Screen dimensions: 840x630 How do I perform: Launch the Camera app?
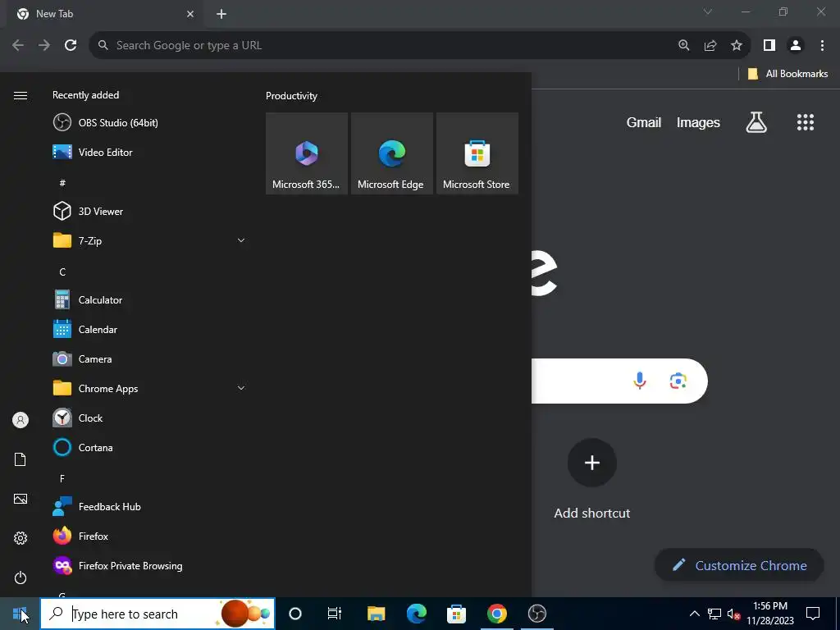[x=149, y=359]
